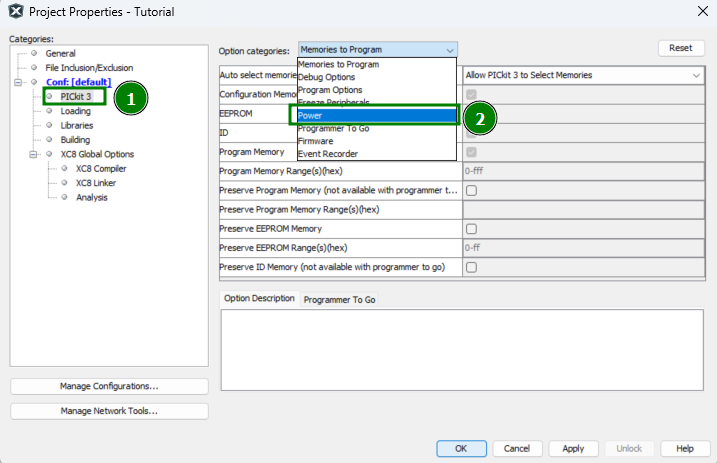Click the EEPROM row label
The width and height of the screenshot is (717, 463).
pyautogui.click(x=235, y=113)
